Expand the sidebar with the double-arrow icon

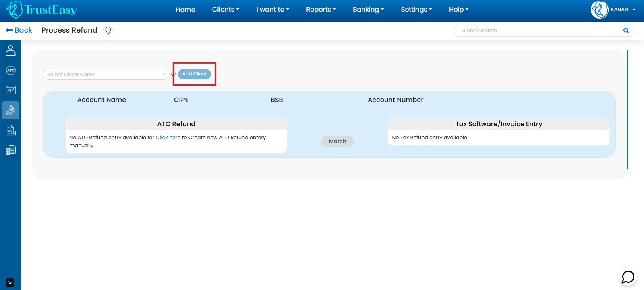[10, 283]
